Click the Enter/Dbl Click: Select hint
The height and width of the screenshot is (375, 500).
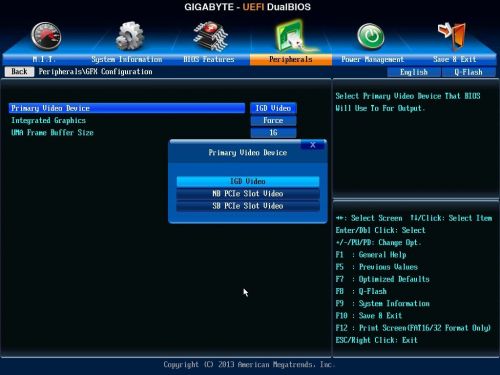[x=381, y=230]
